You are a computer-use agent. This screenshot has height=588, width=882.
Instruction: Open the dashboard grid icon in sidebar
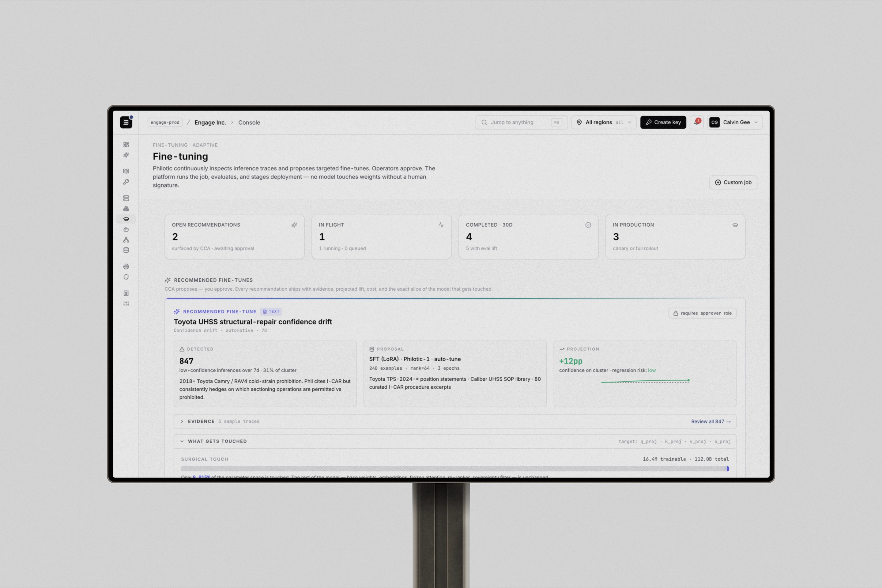(x=126, y=145)
